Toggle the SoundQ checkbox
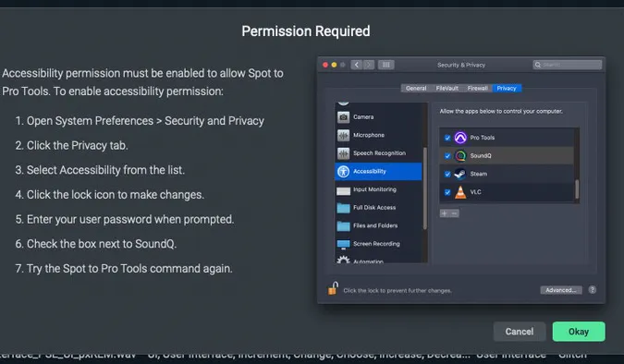 (x=447, y=156)
